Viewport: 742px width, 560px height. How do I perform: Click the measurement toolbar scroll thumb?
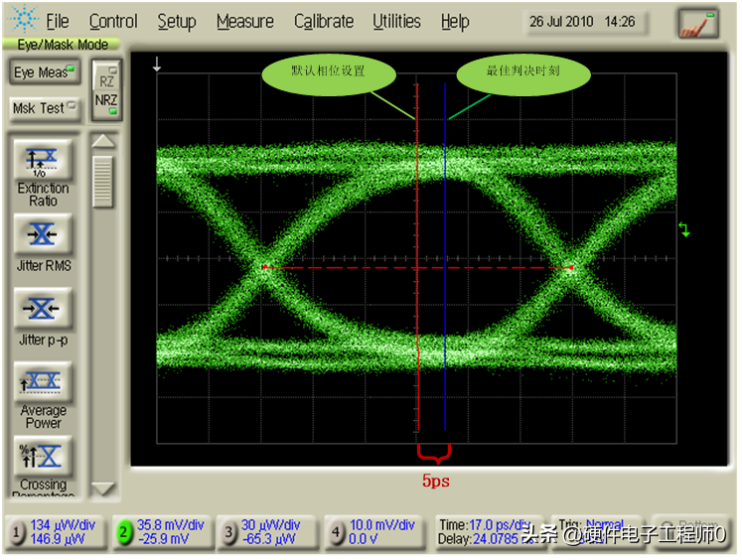[x=102, y=182]
